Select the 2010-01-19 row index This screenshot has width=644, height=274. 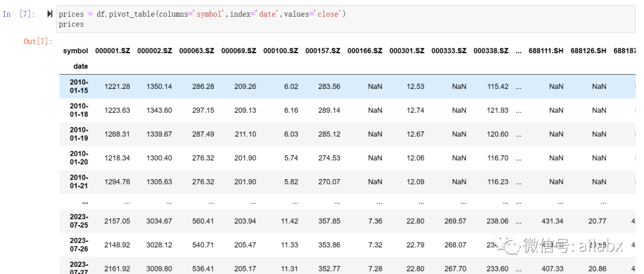click(x=79, y=134)
